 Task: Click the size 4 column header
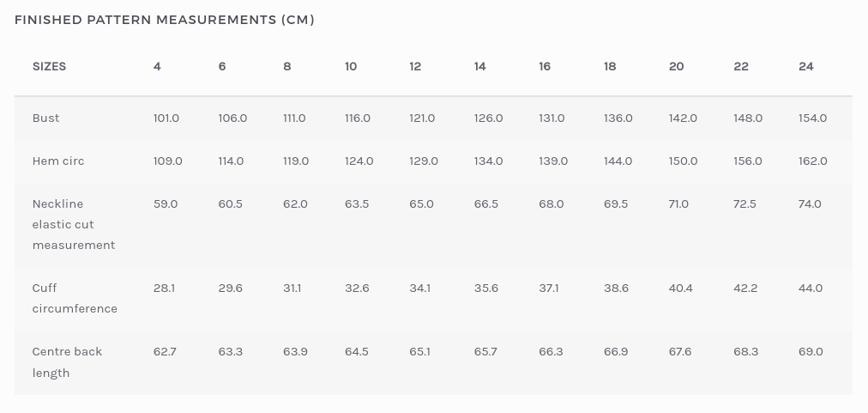click(157, 66)
